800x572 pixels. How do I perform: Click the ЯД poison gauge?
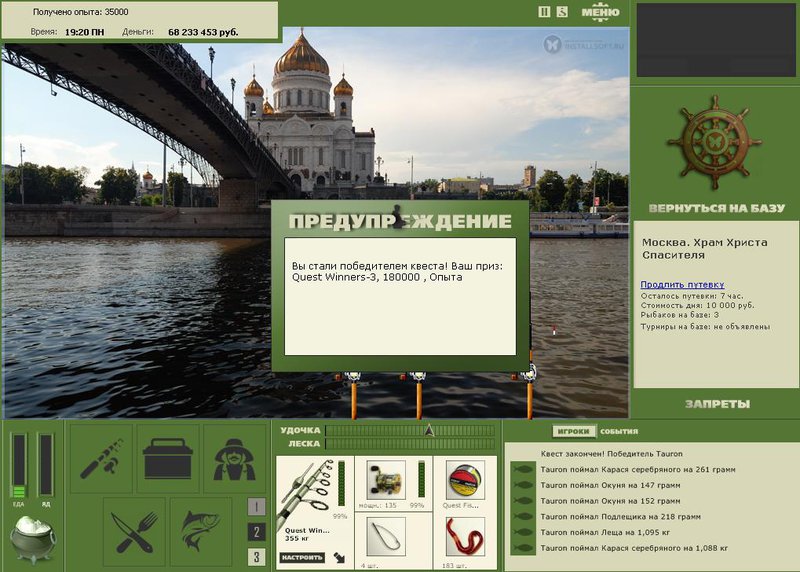[x=46, y=465]
